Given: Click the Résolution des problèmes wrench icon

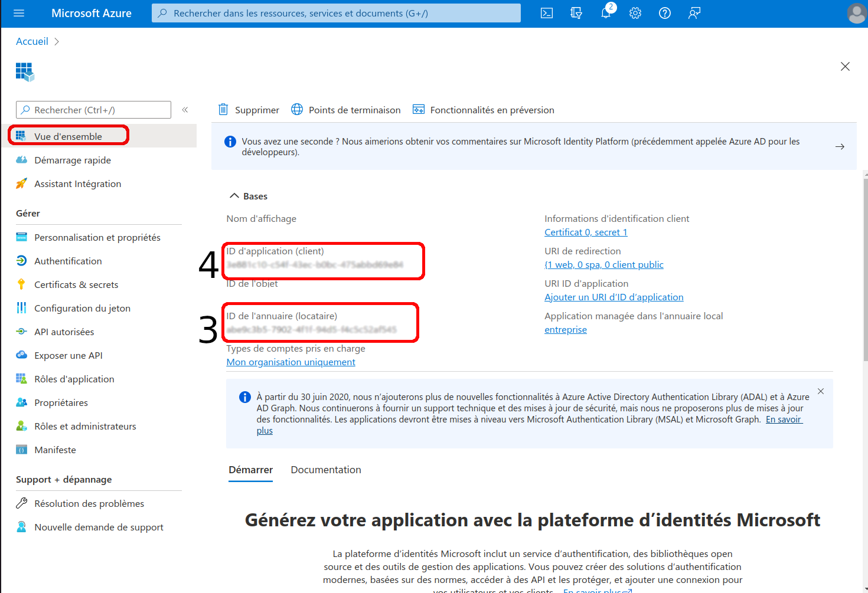Looking at the screenshot, I should coord(22,503).
